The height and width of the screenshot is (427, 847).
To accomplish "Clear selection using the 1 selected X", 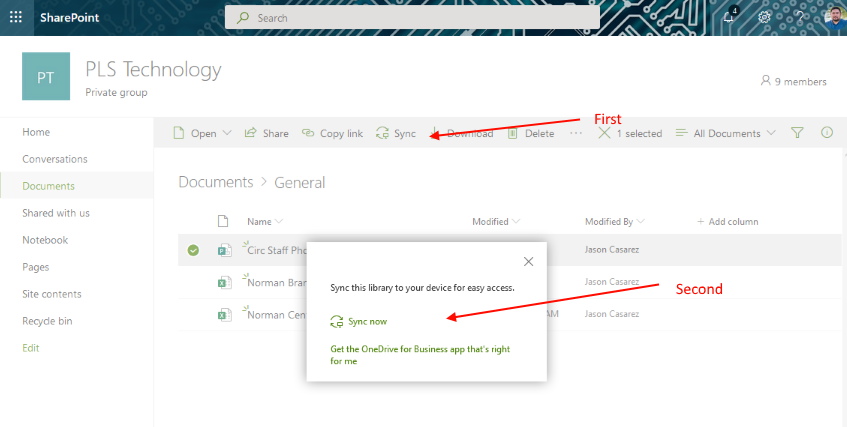I will click(604, 133).
